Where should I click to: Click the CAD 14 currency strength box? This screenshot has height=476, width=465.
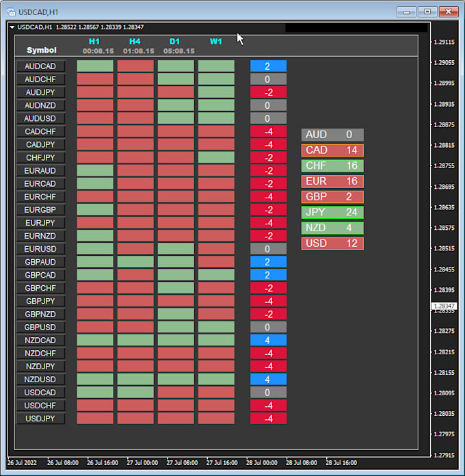pyautogui.click(x=332, y=150)
